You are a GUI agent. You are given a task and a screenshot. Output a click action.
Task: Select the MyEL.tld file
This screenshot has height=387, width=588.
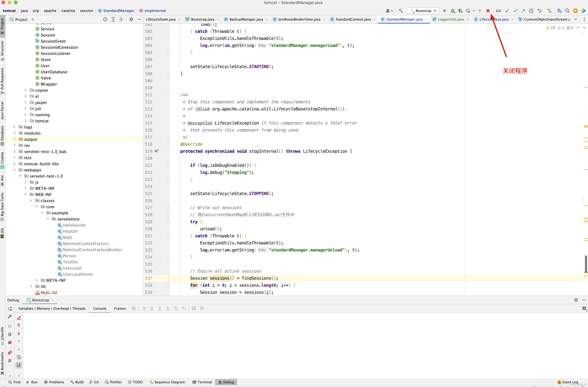[x=49, y=292]
